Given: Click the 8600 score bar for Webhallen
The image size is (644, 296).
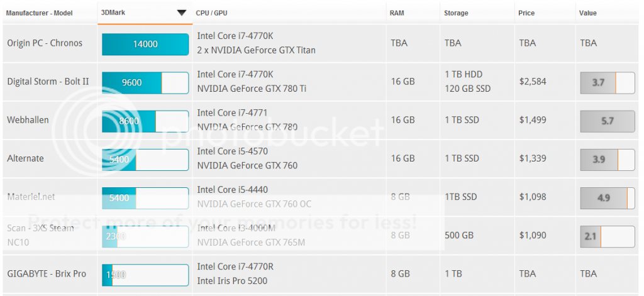Looking at the screenshot, I should point(145,121).
